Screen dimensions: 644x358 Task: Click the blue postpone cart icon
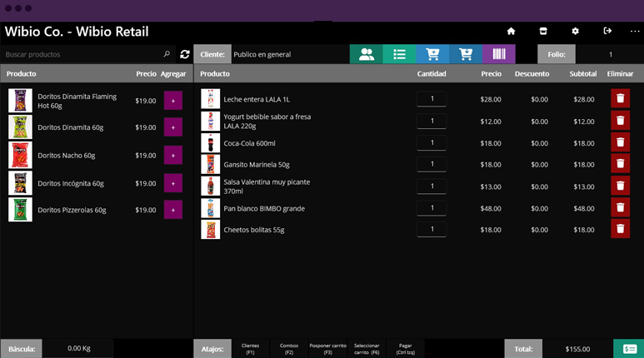(432, 54)
